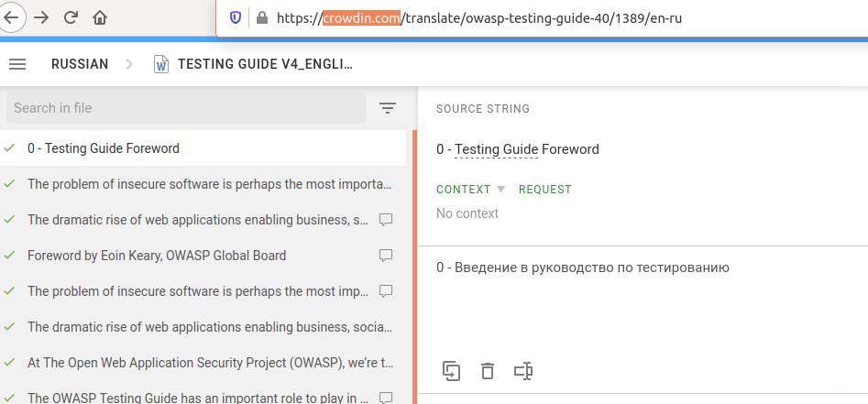The width and height of the screenshot is (868, 404).
Task: Click the crowdin.com URL in the address bar
Action: click(361, 18)
